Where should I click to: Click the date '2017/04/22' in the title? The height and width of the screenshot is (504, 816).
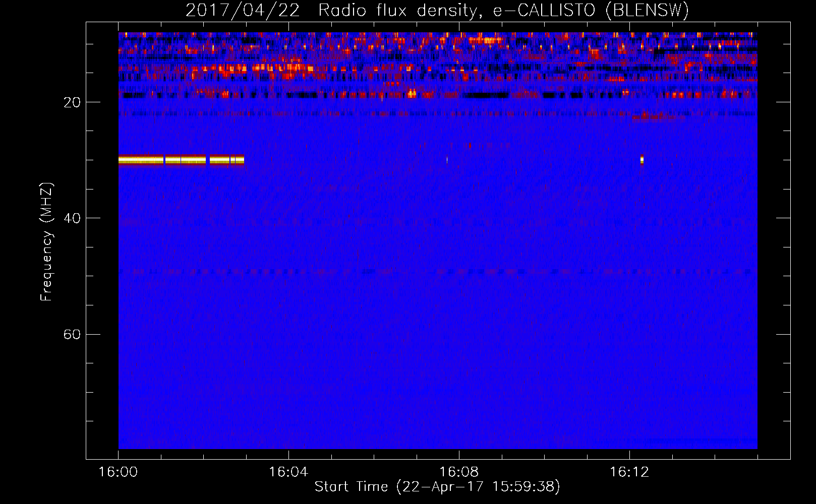(x=243, y=10)
